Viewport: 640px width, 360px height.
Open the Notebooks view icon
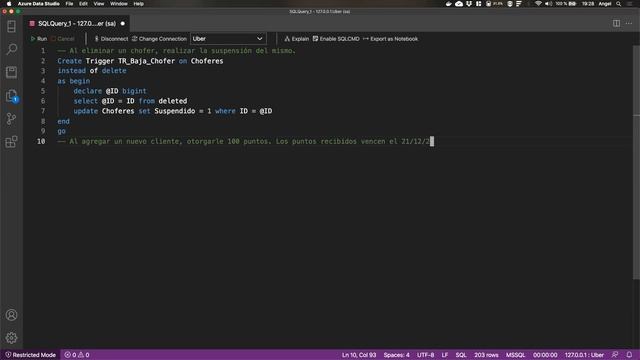point(11,72)
